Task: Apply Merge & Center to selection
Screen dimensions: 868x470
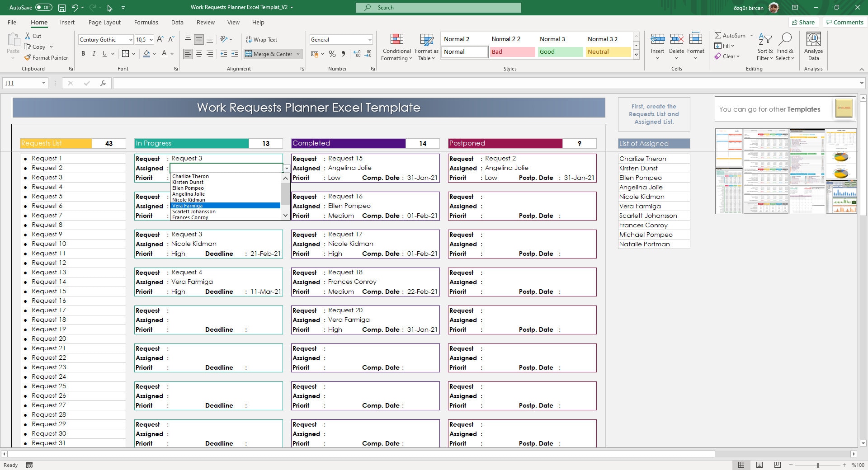Action: tap(269, 54)
